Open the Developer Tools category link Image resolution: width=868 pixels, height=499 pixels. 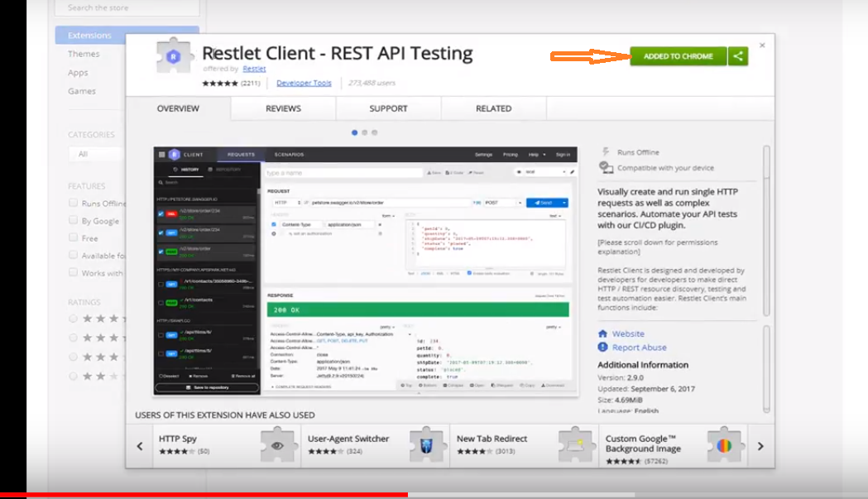coord(304,83)
